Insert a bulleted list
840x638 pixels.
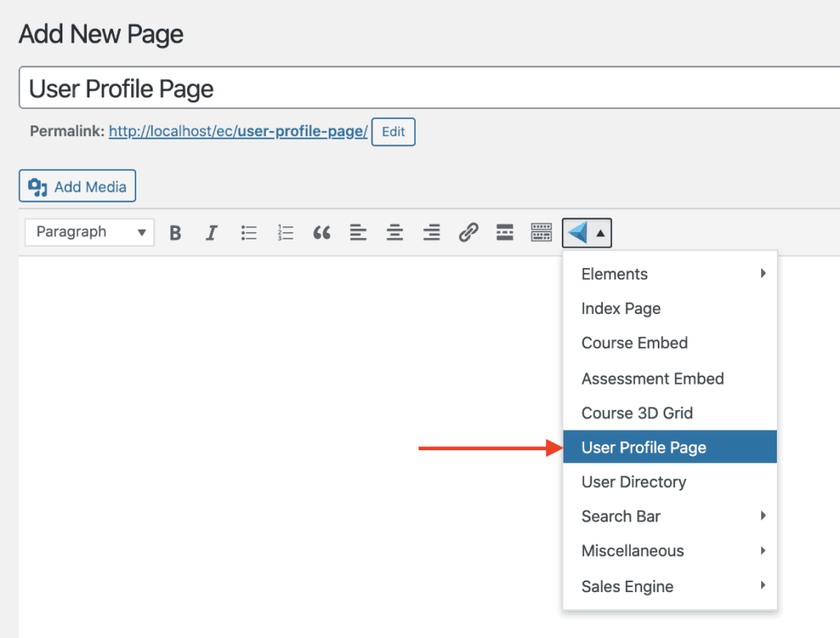click(x=249, y=233)
